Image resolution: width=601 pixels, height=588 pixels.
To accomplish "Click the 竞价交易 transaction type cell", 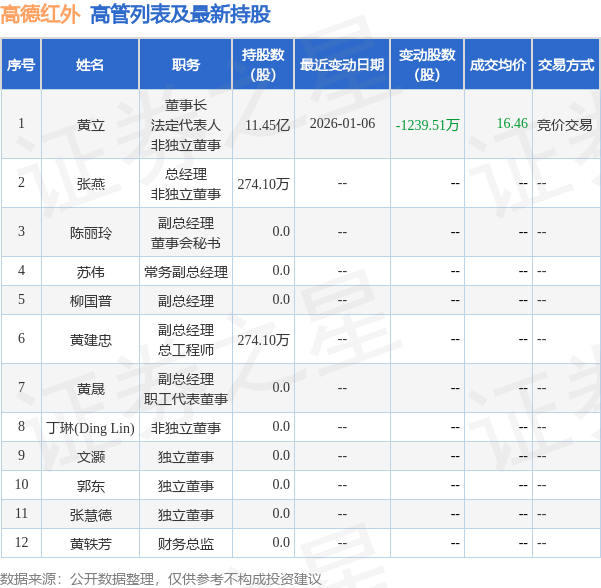I will coord(565,125).
